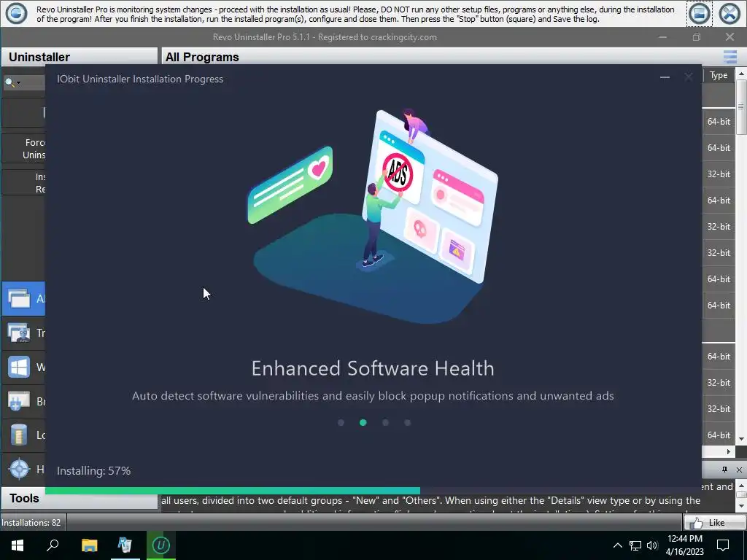The width and height of the screenshot is (747, 560).
Task: Open the volume tray icon
Action: pyautogui.click(x=652, y=545)
